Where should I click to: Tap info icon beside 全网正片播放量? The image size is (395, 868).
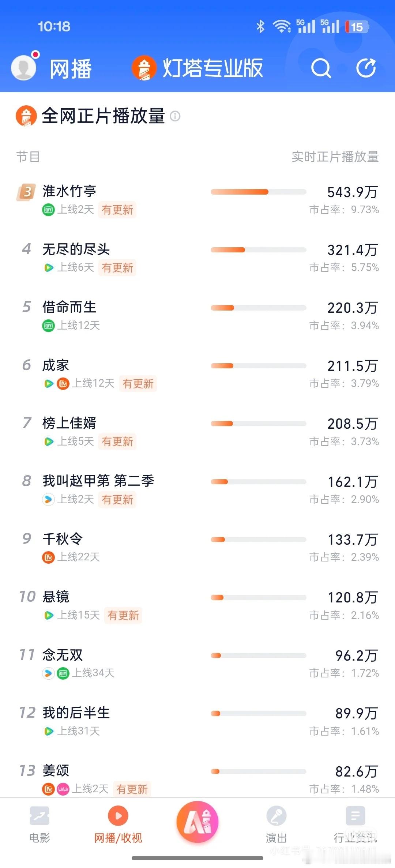175,116
